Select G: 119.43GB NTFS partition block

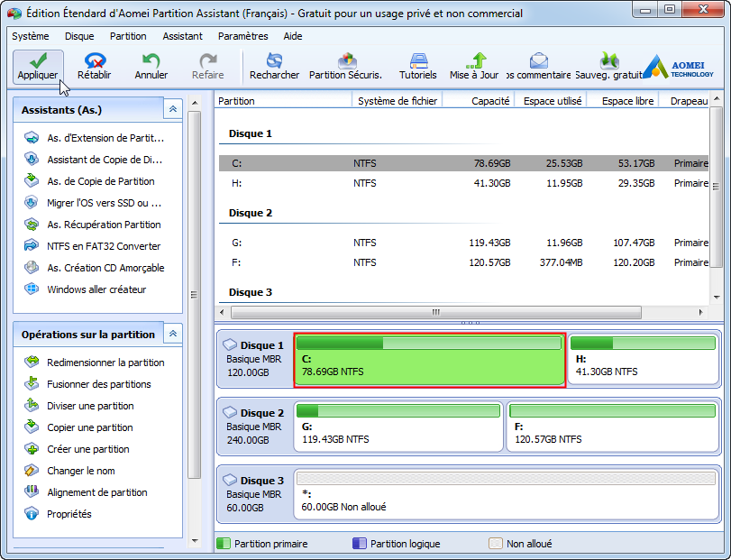398,427
